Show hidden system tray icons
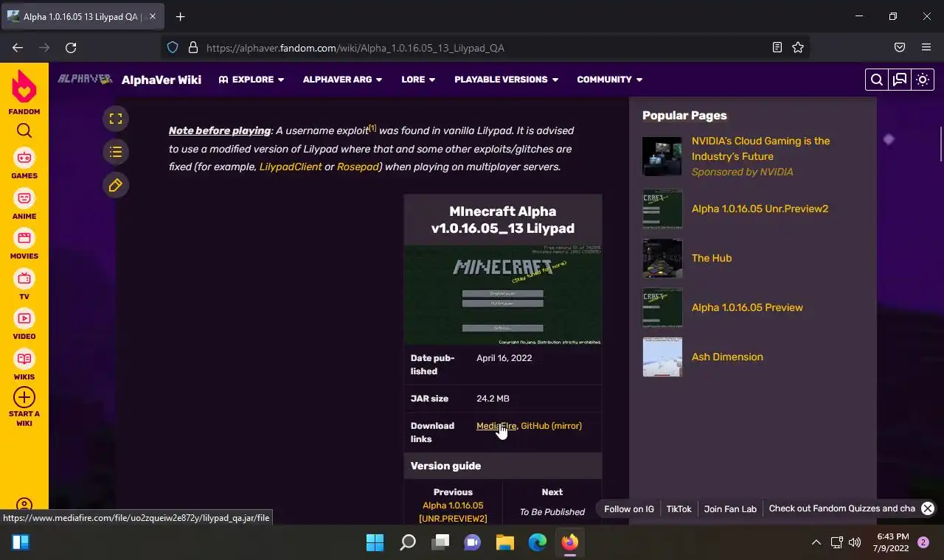Image resolution: width=944 pixels, height=560 pixels. point(816,543)
